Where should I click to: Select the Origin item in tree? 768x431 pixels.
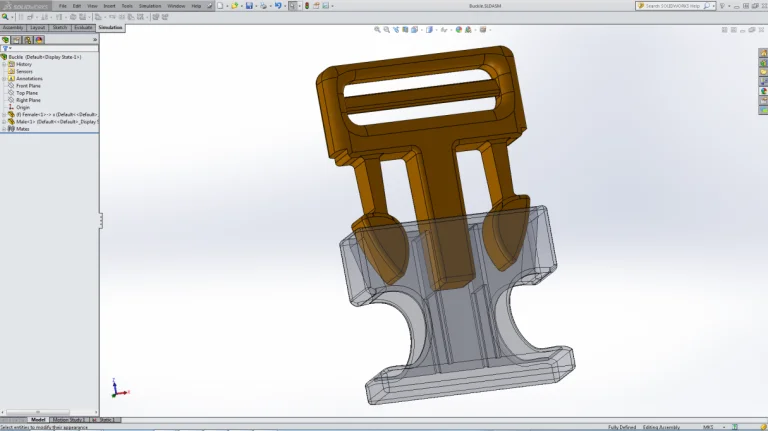tap(23, 107)
